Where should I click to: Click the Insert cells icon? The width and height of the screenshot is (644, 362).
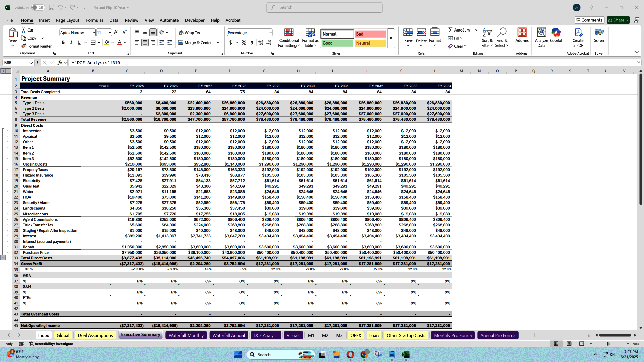point(408,33)
